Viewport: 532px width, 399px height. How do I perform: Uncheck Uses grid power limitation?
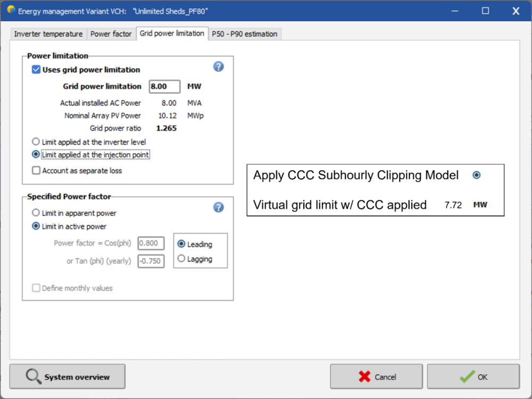pos(36,70)
